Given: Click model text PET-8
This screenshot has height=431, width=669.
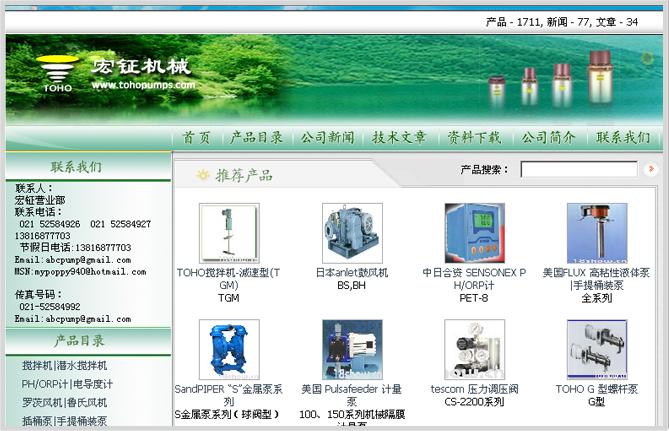Looking at the screenshot, I should 474,298.
